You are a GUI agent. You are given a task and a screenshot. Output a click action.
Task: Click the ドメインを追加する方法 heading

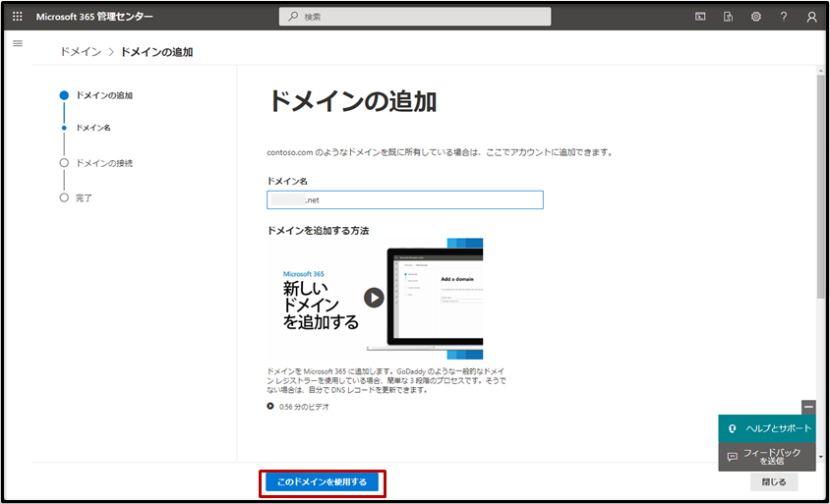pyautogui.click(x=318, y=231)
